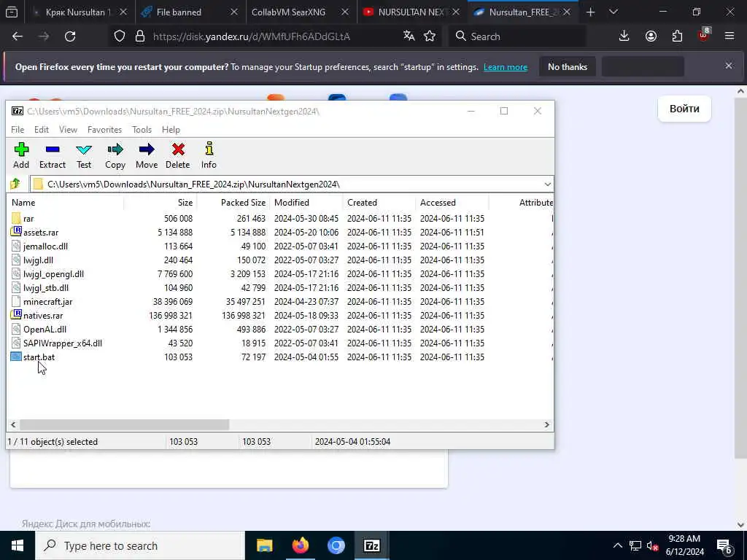Open the Help menu in 7-Zip
This screenshot has height=560, width=747.
[171, 130]
